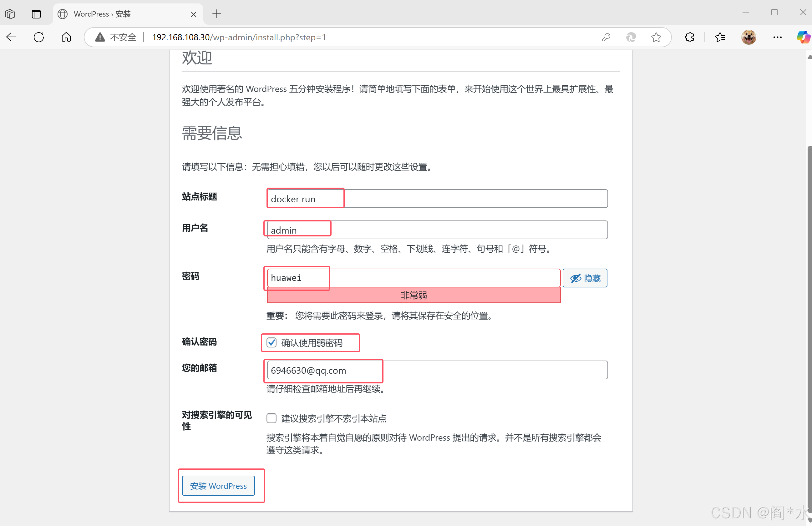
Task: Open browser extensions puzzle icon
Action: pos(689,37)
